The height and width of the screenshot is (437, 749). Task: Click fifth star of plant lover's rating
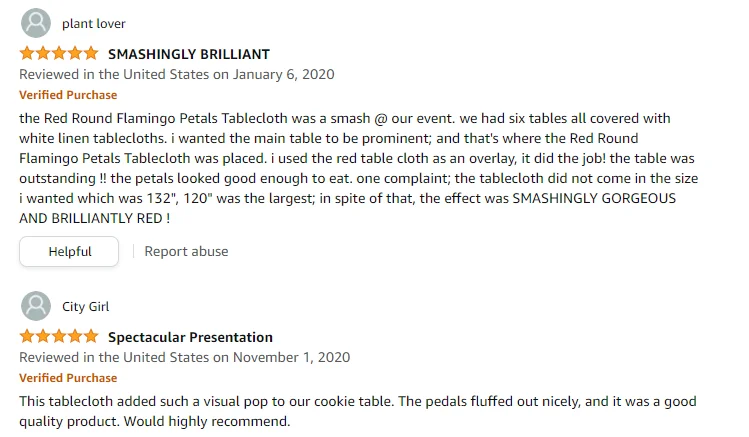(x=91, y=54)
